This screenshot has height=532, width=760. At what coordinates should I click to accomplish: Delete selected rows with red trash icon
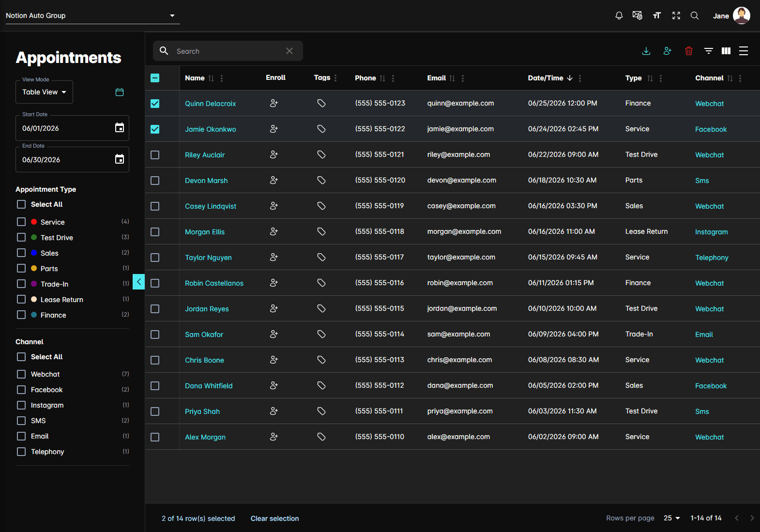click(x=689, y=51)
